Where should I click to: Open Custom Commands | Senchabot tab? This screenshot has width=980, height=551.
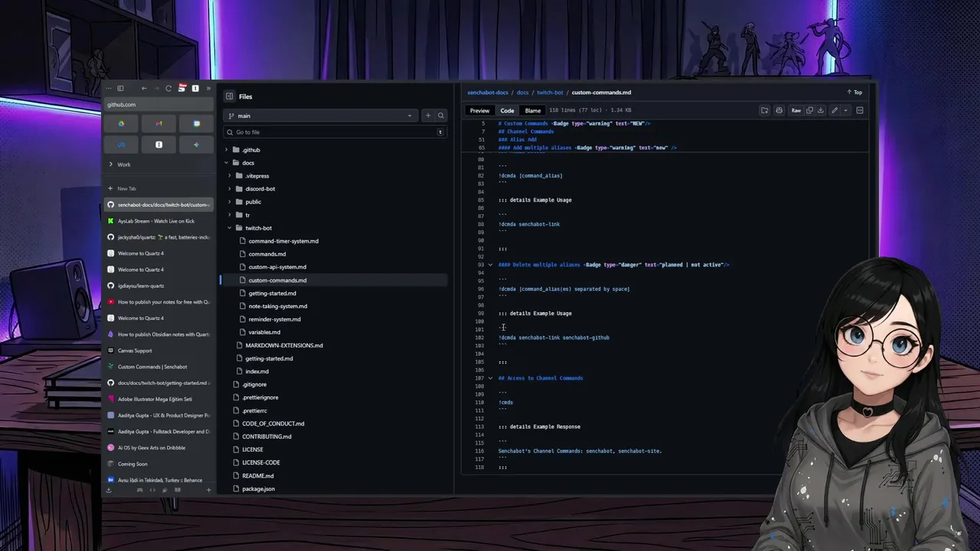click(x=158, y=367)
